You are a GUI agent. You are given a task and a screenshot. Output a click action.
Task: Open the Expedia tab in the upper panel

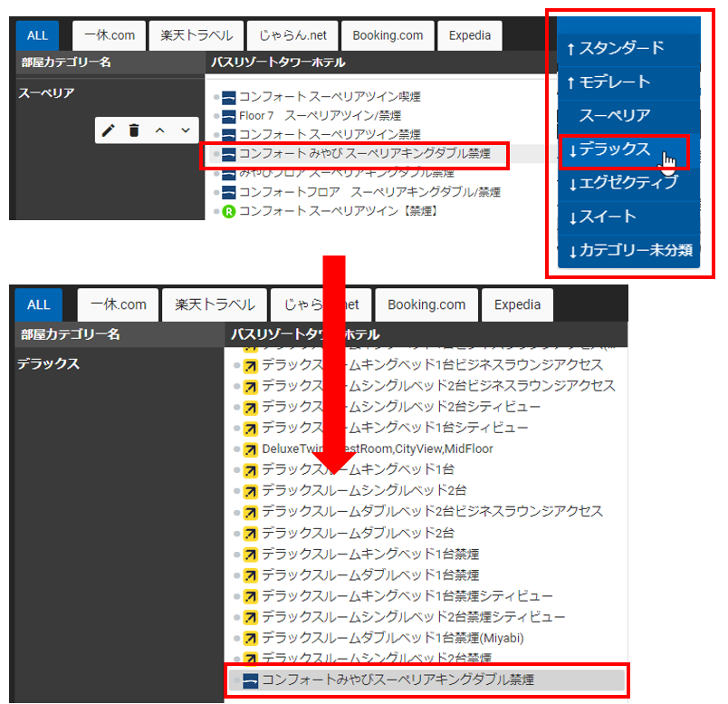click(x=470, y=36)
